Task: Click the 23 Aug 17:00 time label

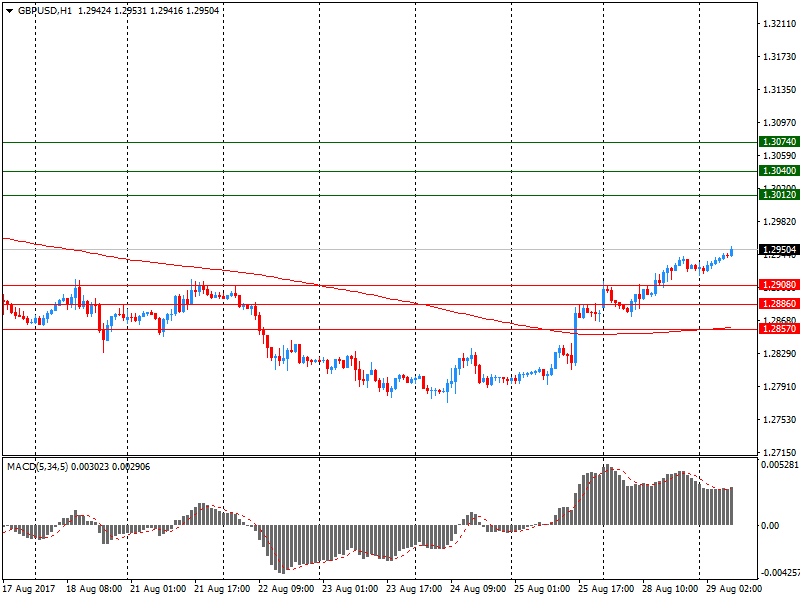Action: 414,589
